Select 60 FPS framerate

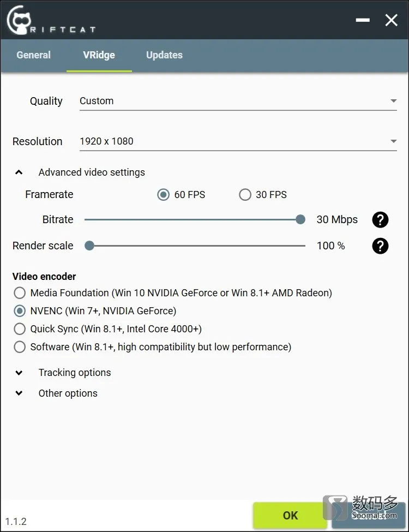pos(163,195)
